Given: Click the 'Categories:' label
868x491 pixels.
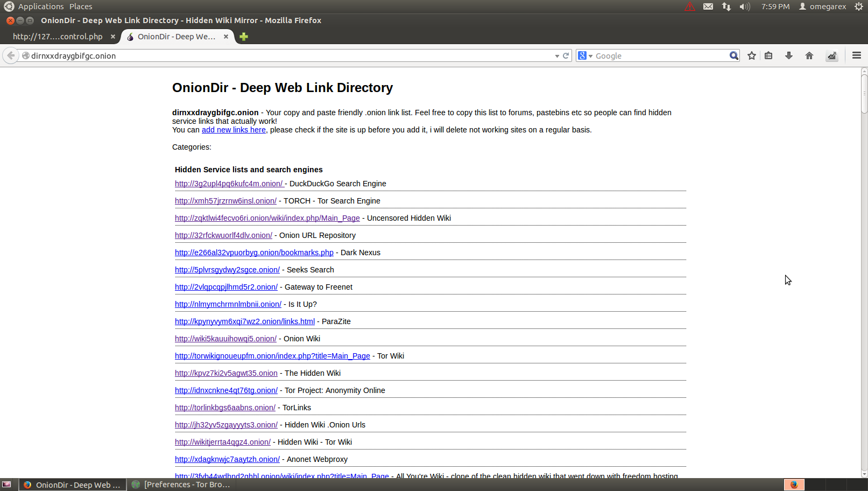Looking at the screenshot, I should [192, 147].
